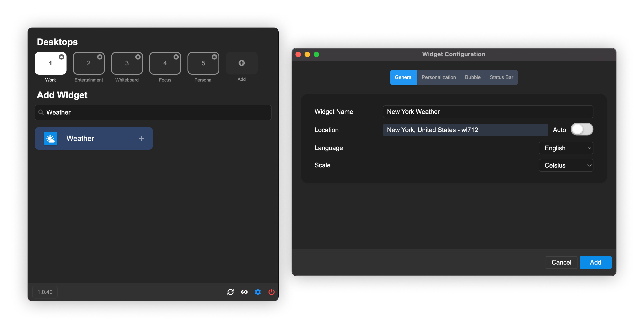Toggle visibility with the eye icon
Screen dimensions: 644x329
pyautogui.click(x=244, y=292)
